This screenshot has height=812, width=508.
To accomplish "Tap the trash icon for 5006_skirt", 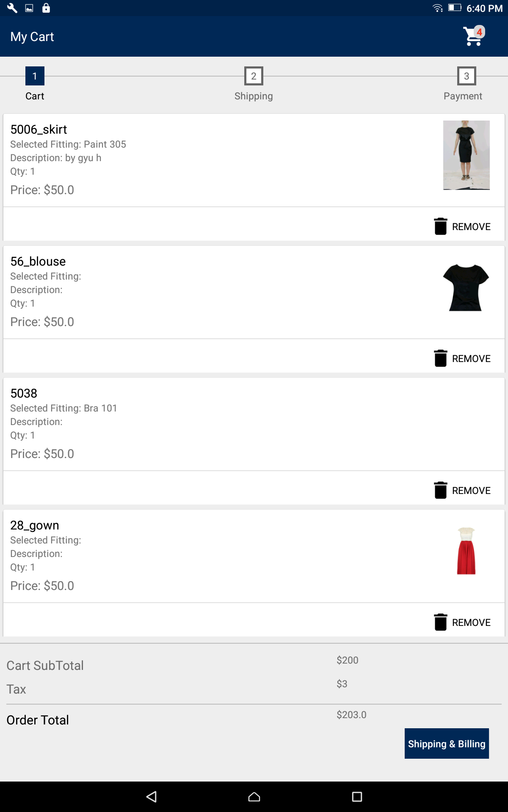I will pos(440,226).
